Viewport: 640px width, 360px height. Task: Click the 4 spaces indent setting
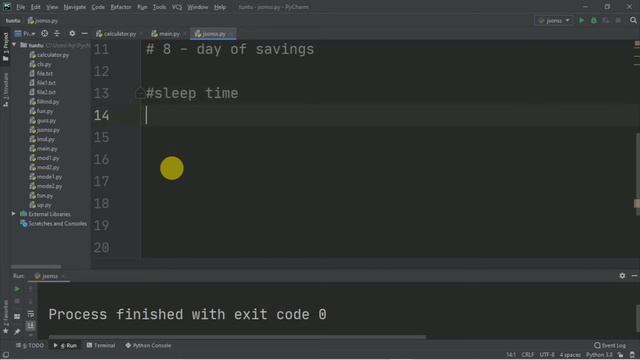click(x=570, y=355)
